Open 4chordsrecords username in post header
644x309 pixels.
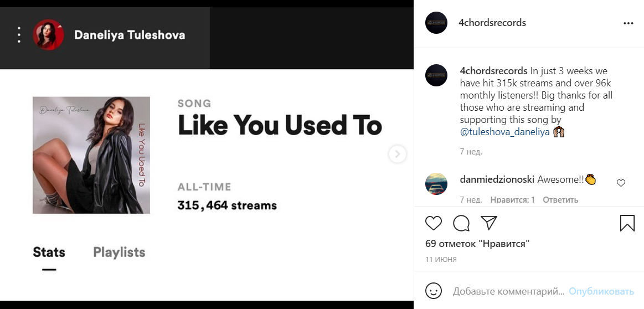[x=492, y=23]
